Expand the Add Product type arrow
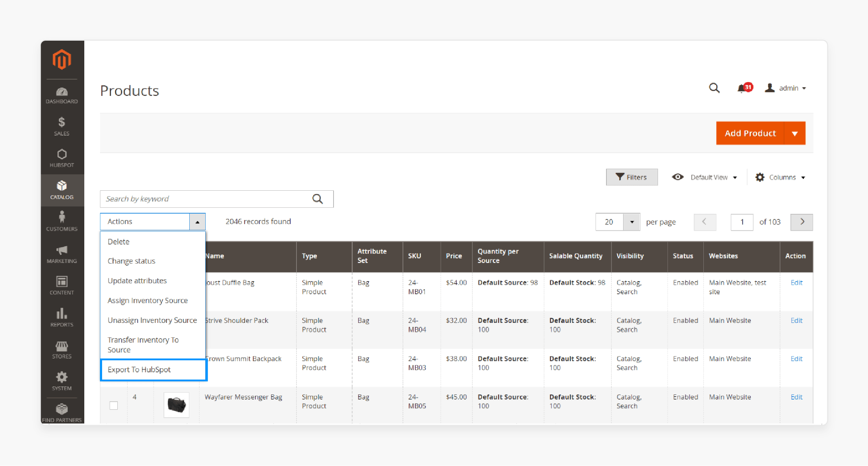 pos(795,133)
